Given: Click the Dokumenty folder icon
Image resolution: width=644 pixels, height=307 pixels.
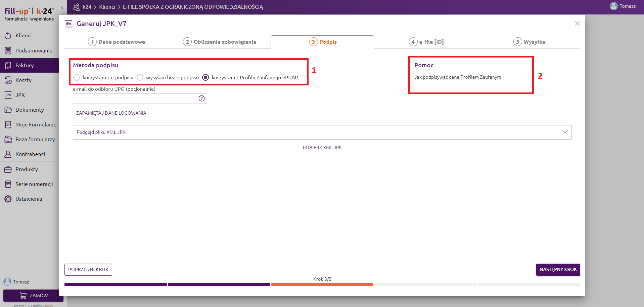Looking at the screenshot, I should [8, 110].
